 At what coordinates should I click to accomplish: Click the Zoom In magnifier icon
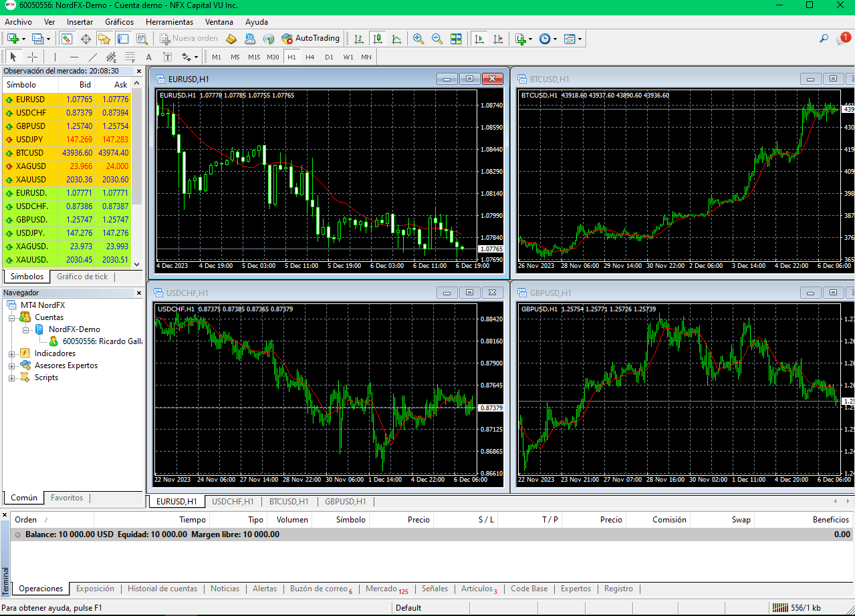[x=418, y=39]
